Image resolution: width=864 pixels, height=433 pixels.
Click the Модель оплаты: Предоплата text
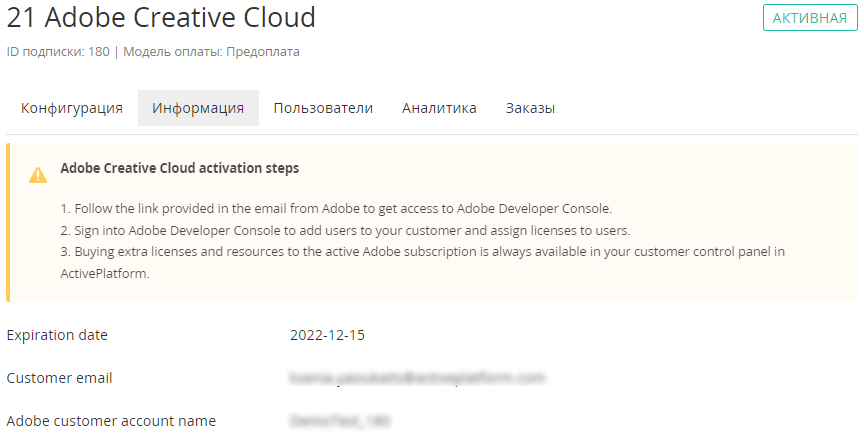click(x=210, y=52)
